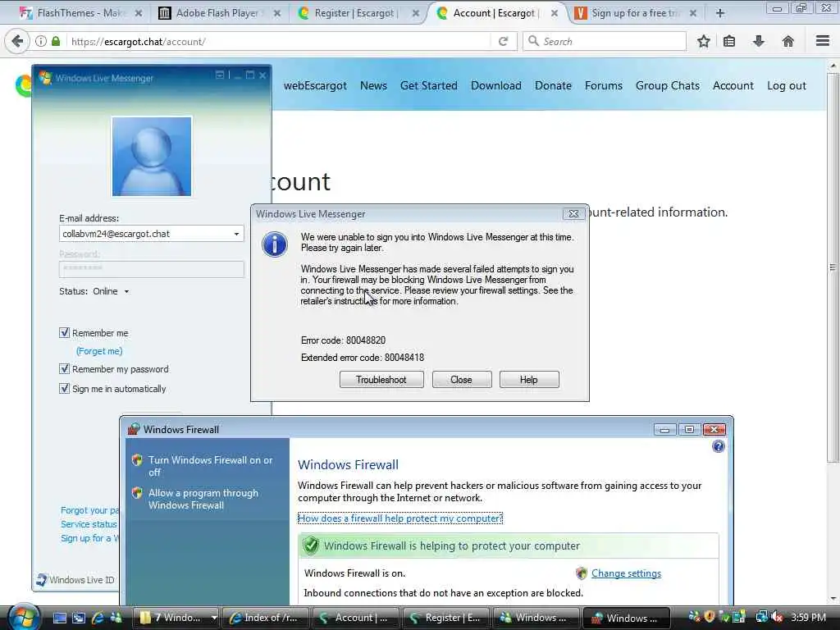
Task: Close the FlashThemes tab
Action: 138,13
